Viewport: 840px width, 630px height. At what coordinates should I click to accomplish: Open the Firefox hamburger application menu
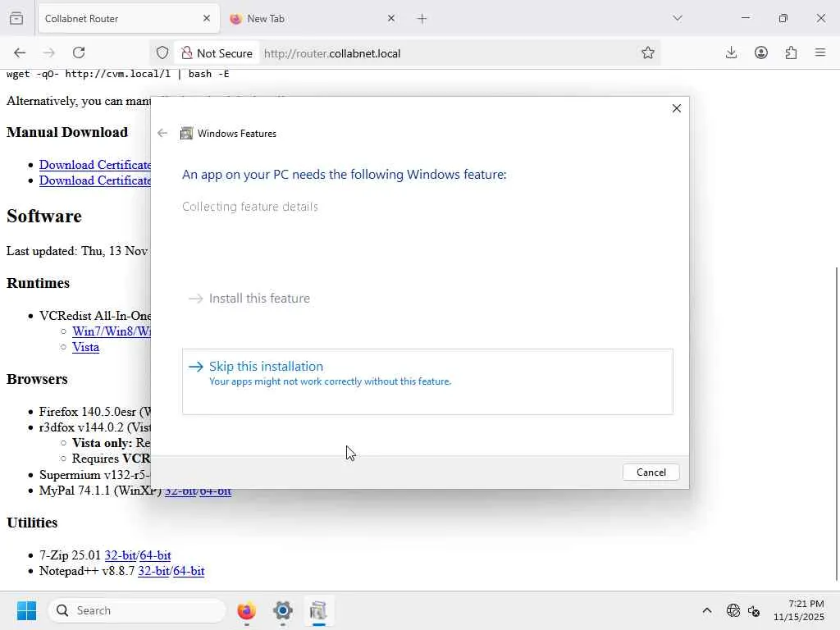click(x=820, y=52)
